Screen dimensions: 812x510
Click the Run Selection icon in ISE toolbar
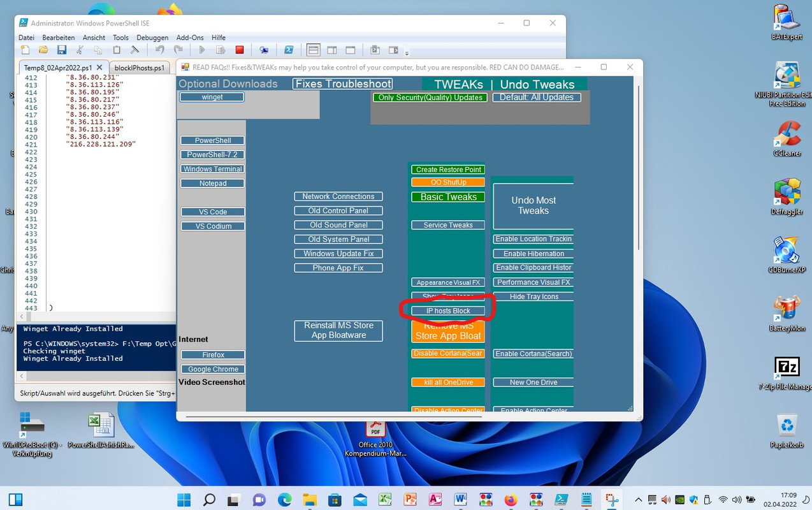221,50
